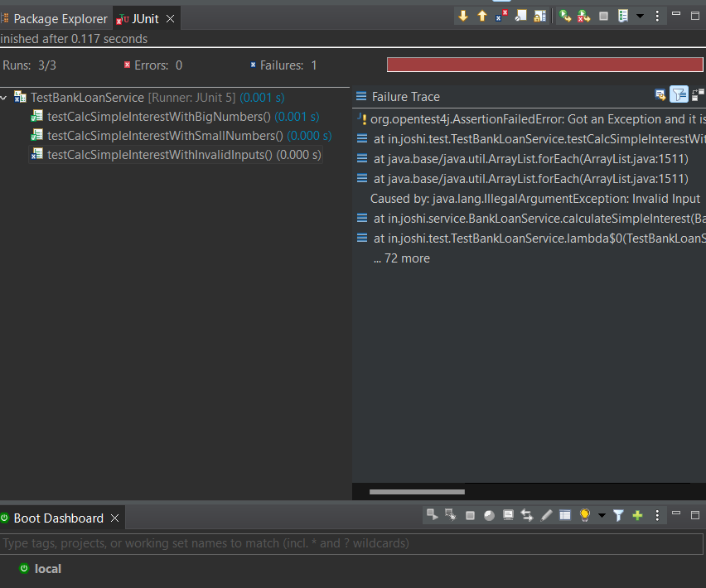
Task: Toggle Filter Stack Trace button
Action: pos(679,94)
